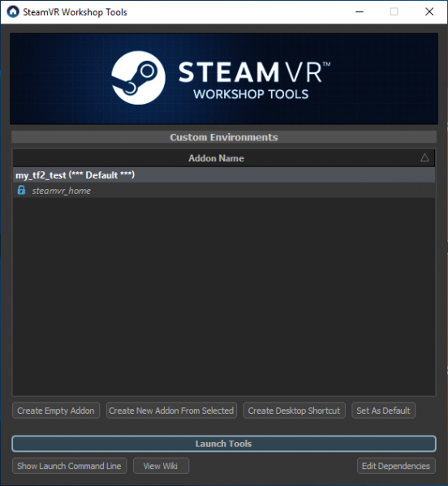This screenshot has width=448, height=486.
Task: Click the SteamVR home icon in title bar
Action: pos(13,12)
